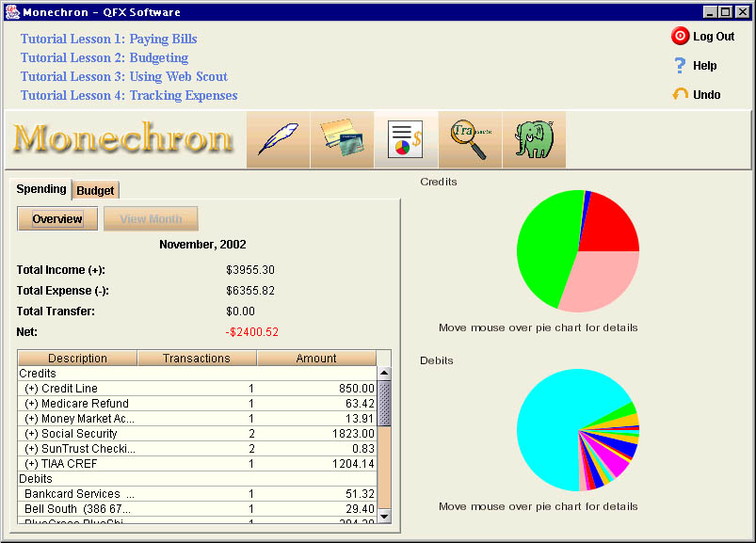Open Tutorial Lesson 1: Paying Bills
This screenshot has height=543, width=756.
click(109, 40)
